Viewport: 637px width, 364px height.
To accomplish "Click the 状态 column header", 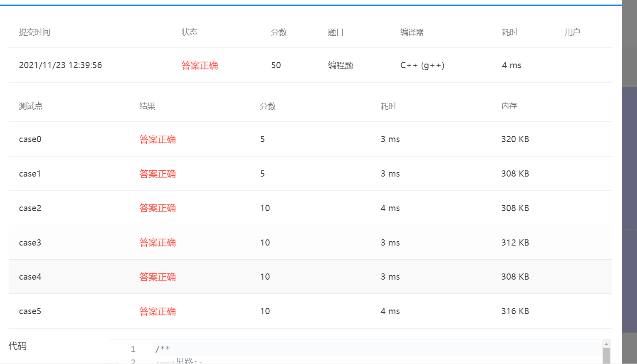I will click(189, 32).
